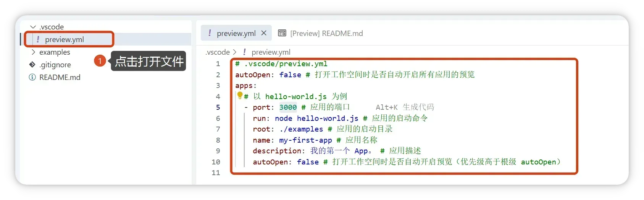Switch to the [Preview] README.md tab

[x=326, y=33]
